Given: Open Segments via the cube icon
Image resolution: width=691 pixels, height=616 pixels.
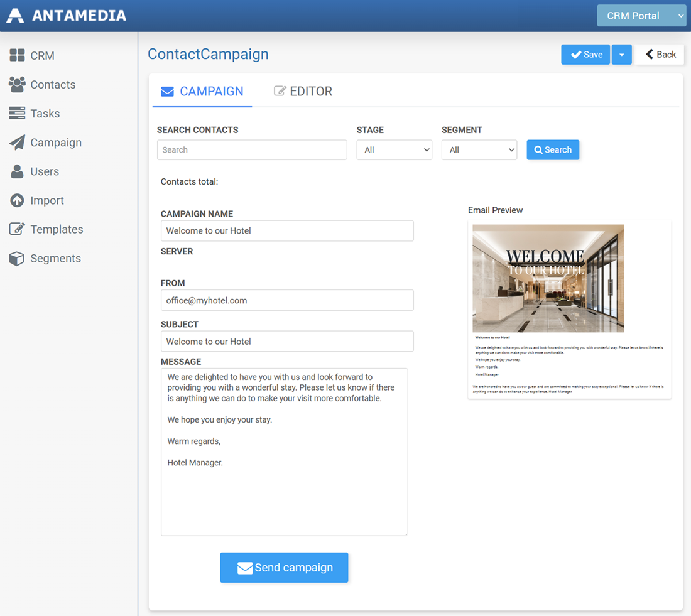Looking at the screenshot, I should 17,258.
